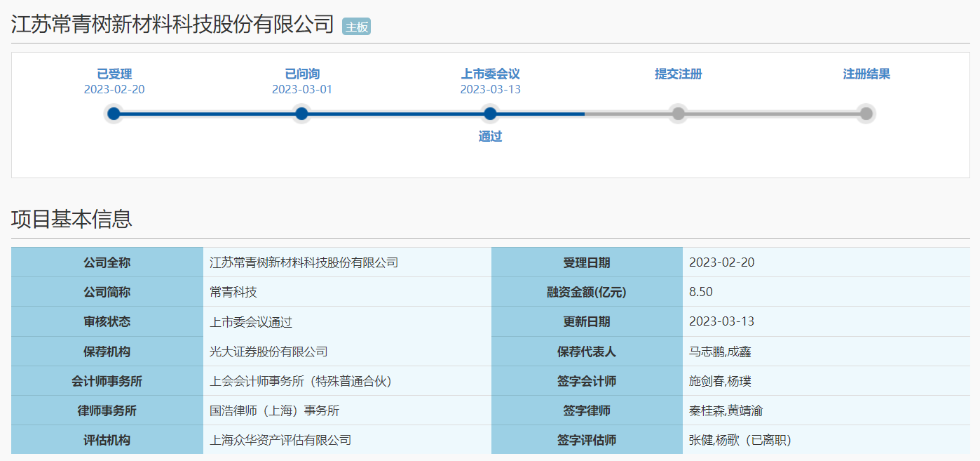Select the 已问询 timeline dot
The height and width of the screenshot is (461, 980).
[301, 114]
